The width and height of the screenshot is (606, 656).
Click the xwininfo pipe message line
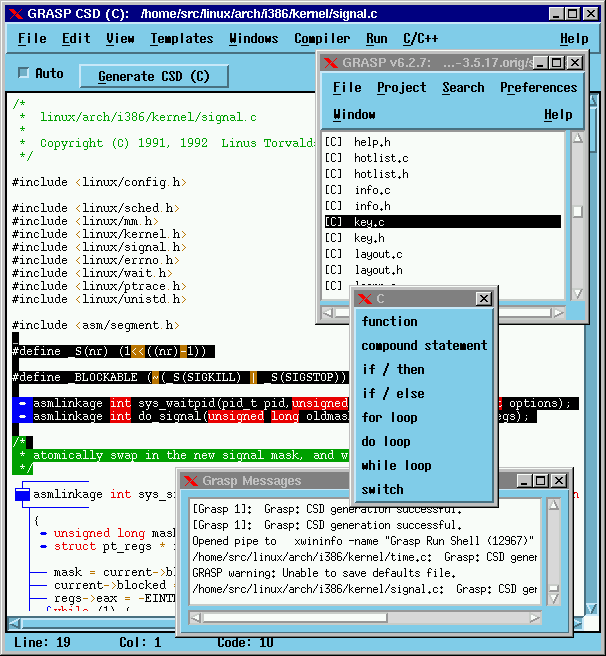click(x=363, y=541)
